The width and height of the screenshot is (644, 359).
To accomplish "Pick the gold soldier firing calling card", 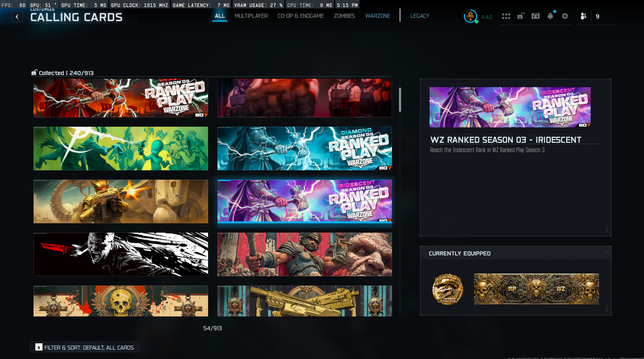I will [x=121, y=201].
